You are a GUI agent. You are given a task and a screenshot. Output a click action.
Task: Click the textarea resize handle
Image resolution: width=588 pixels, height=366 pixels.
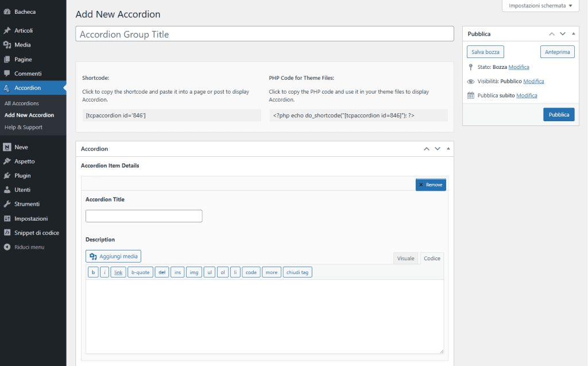point(442,352)
